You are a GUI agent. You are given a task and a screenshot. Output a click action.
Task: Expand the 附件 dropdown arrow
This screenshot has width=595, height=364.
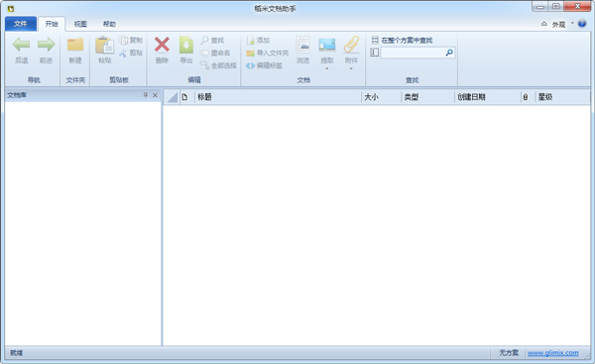[x=351, y=68]
